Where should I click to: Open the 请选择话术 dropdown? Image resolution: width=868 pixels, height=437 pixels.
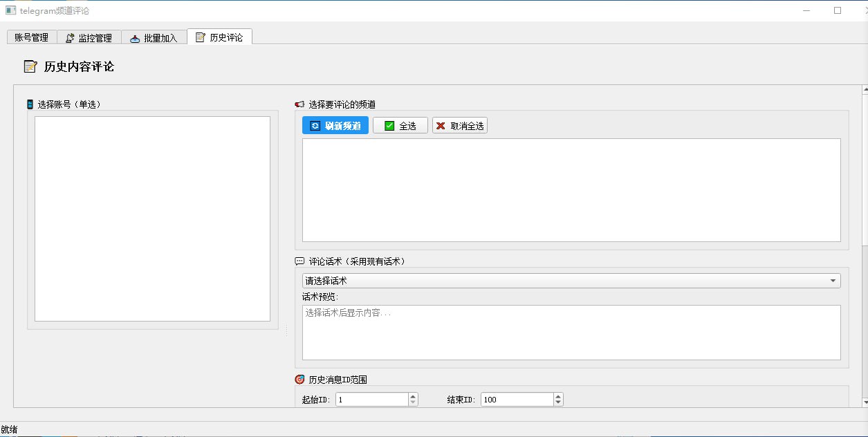tap(571, 281)
